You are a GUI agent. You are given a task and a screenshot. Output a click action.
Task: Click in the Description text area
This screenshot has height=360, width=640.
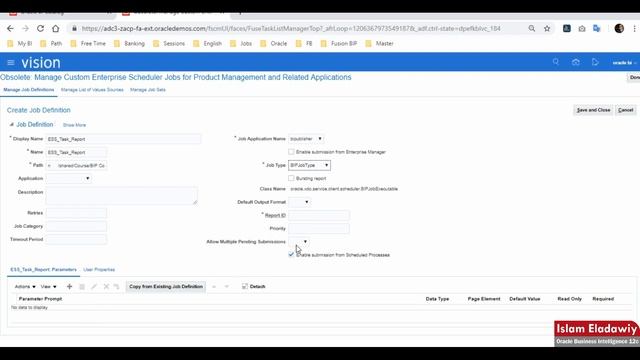point(122,196)
